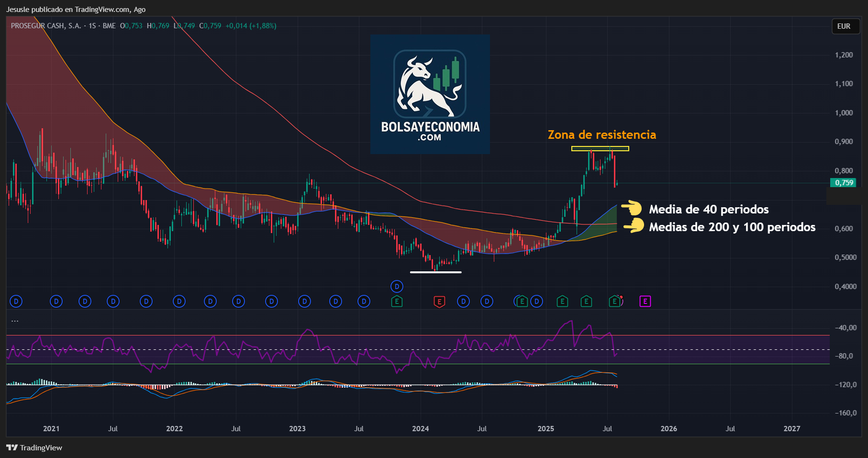
Task: Open the TradingView logo link
Action: click(x=34, y=447)
